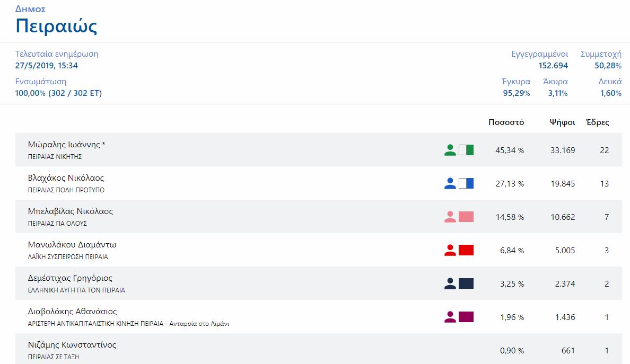Click integration status 100,00% (302 / 302 ET)
This screenshot has width=630, height=364.
click(59, 93)
